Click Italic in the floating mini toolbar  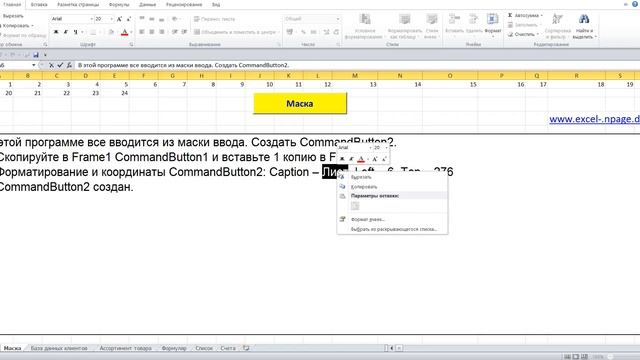click(x=351, y=159)
